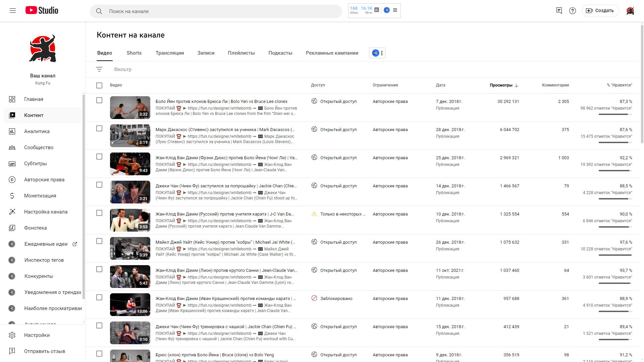The width and height of the screenshot is (644, 362).
Task: Open Монетизация section in sidebar
Action: (x=43, y=196)
